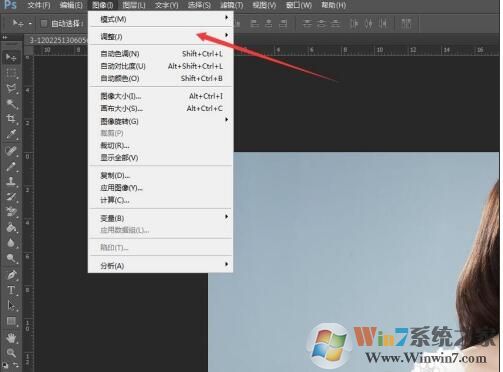Select the Eyedropper tool
Screen dimensions: 503x372
tap(11, 134)
